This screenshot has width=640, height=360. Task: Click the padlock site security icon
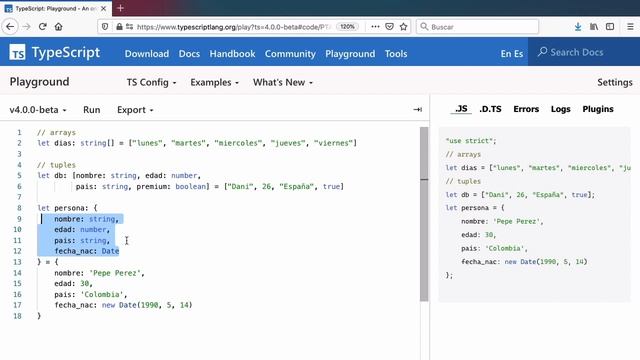pyautogui.click(x=119, y=27)
